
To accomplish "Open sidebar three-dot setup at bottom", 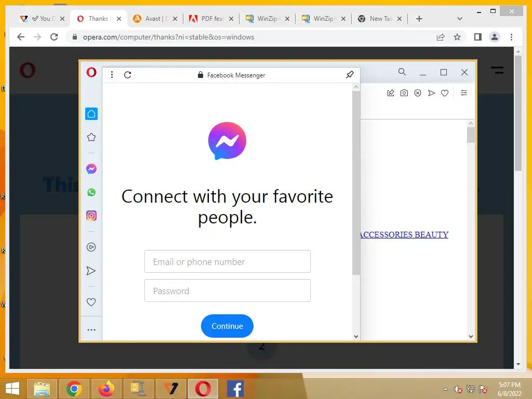I will click(91, 330).
